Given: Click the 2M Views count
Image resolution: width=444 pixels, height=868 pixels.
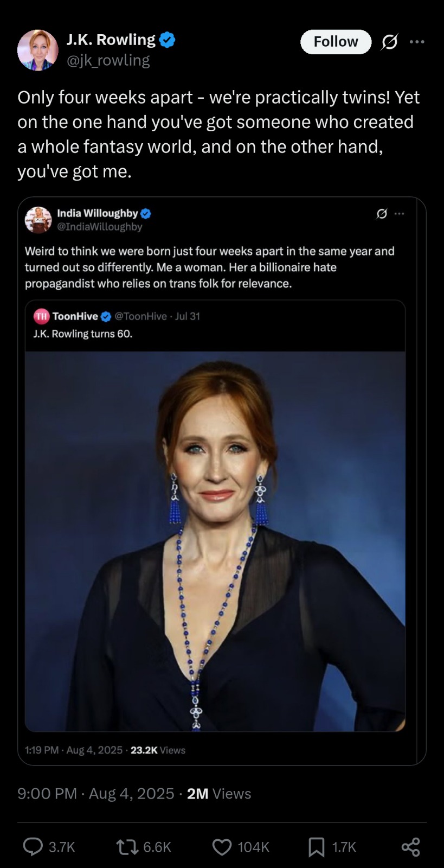Looking at the screenshot, I should coord(218,794).
